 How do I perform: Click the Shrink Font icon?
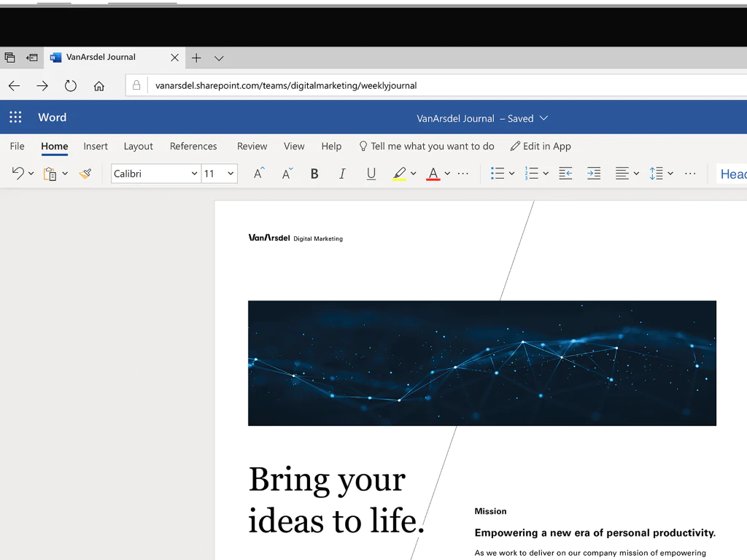pyautogui.click(x=287, y=174)
